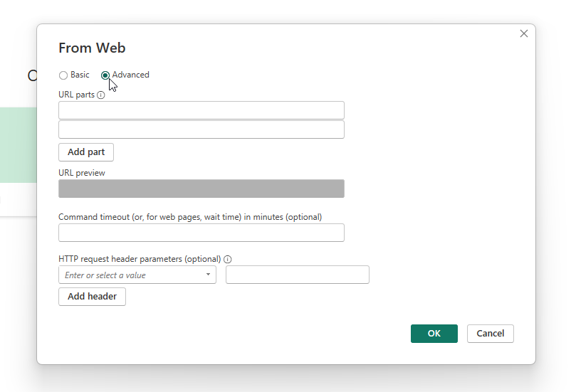The height and width of the screenshot is (392, 571).
Task: Click the first URL parts text field
Action: 201,110
